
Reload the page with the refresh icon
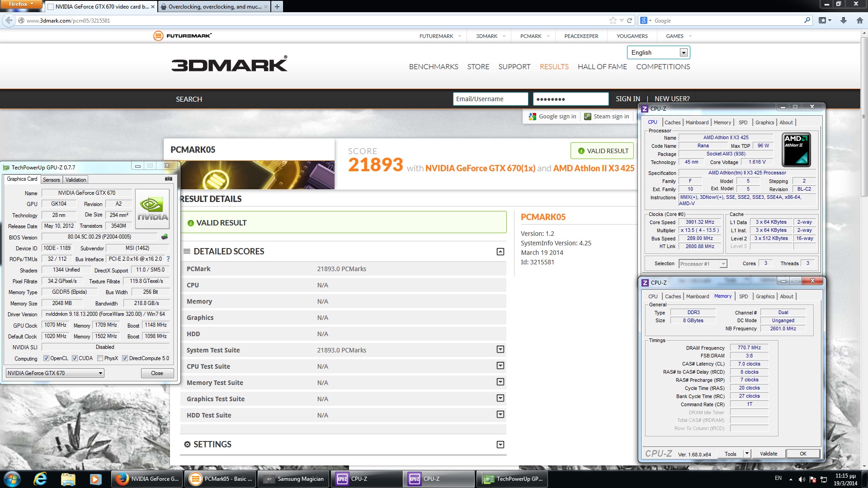[629, 20]
